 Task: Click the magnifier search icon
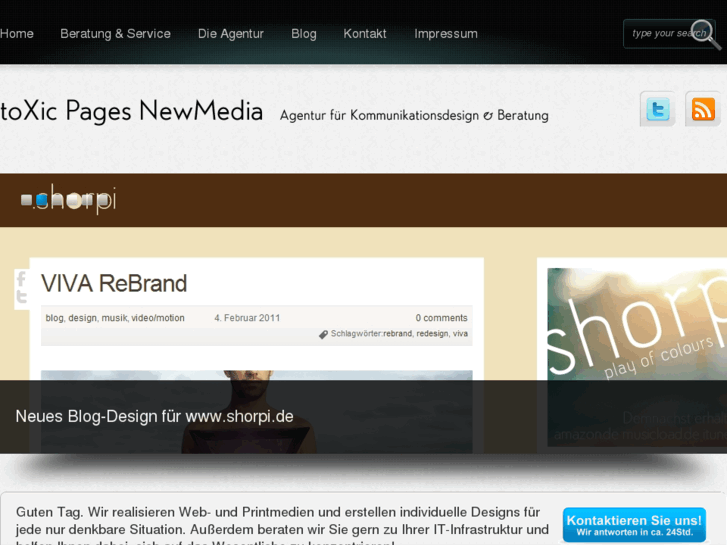[x=706, y=34]
